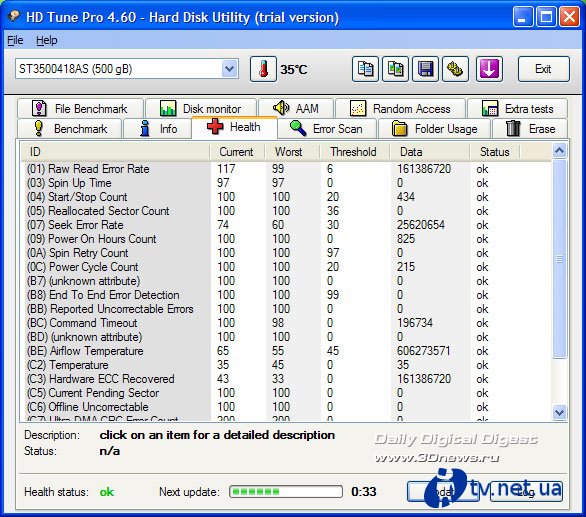586x517 pixels.
Task: Click the Next update progress bar
Action: (x=286, y=492)
